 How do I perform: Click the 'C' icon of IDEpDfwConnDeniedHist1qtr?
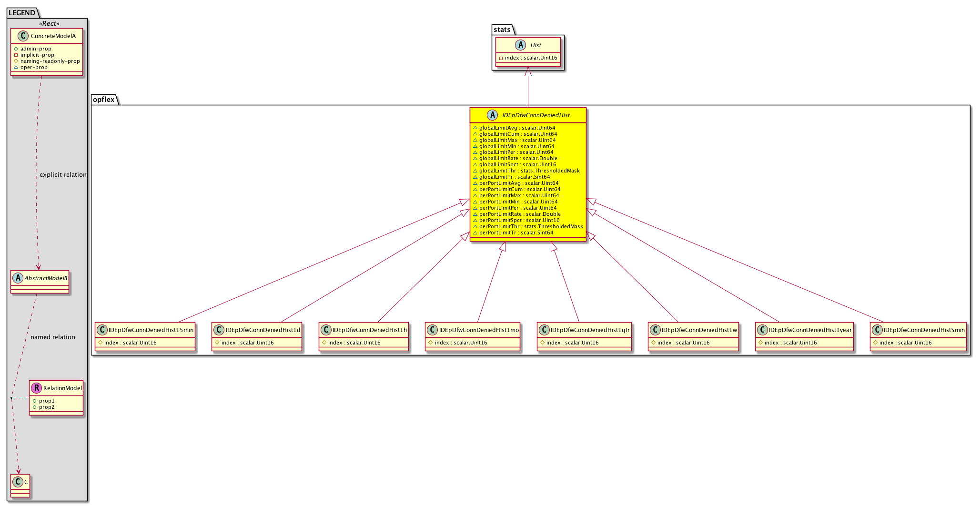pyautogui.click(x=544, y=330)
